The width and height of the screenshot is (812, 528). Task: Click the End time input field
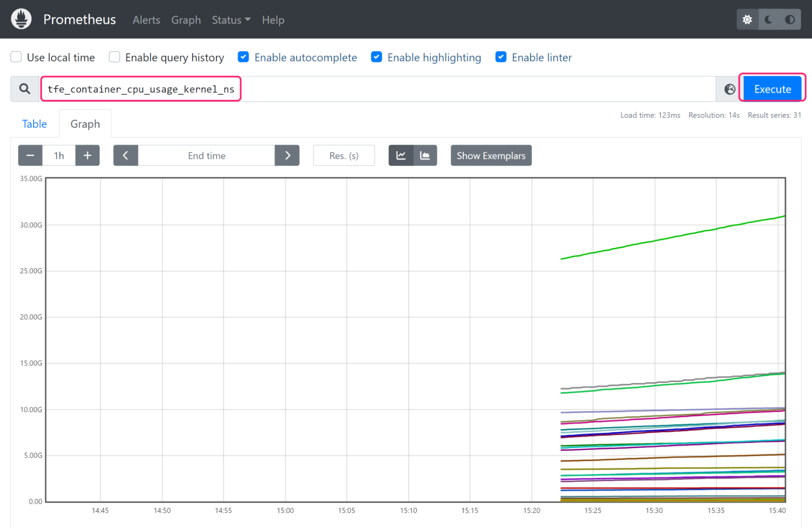click(x=206, y=155)
